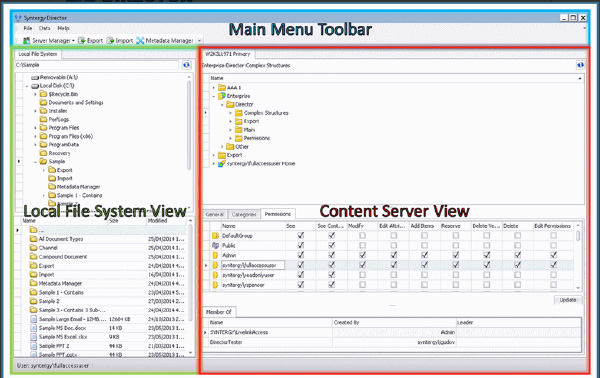Select the Sample MS Excel.xlsx file icon
This screenshot has height=378, width=600.
click(33, 337)
